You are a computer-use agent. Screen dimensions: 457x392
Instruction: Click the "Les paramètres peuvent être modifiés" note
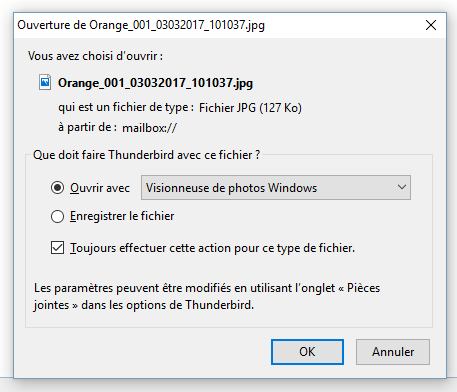[x=207, y=296]
